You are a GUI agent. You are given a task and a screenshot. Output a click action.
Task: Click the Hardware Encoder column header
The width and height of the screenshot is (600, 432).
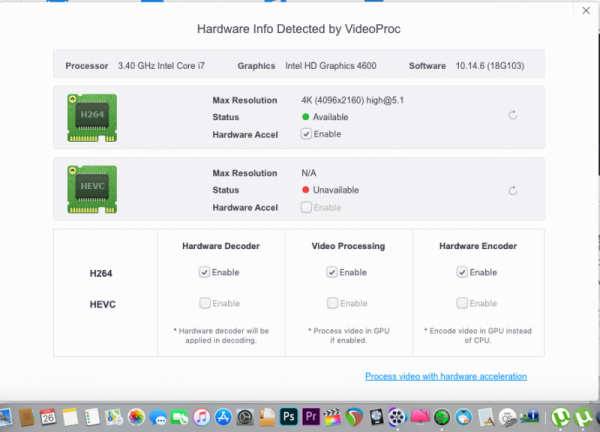click(478, 246)
